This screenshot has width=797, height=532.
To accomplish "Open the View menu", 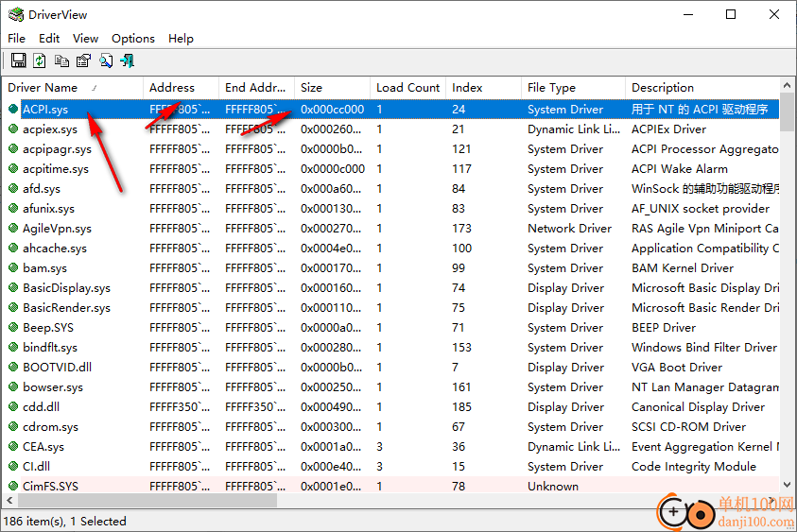I will [85, 39].
